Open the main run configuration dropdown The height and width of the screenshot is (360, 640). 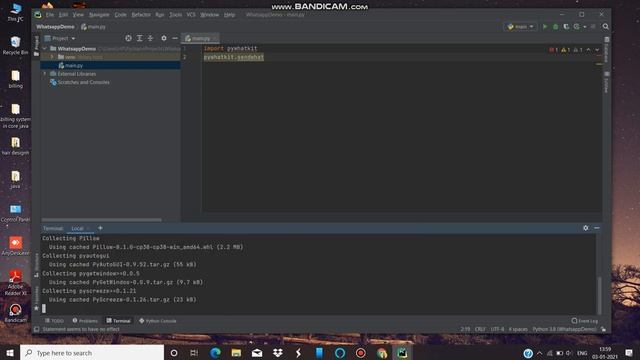[520, 27]
